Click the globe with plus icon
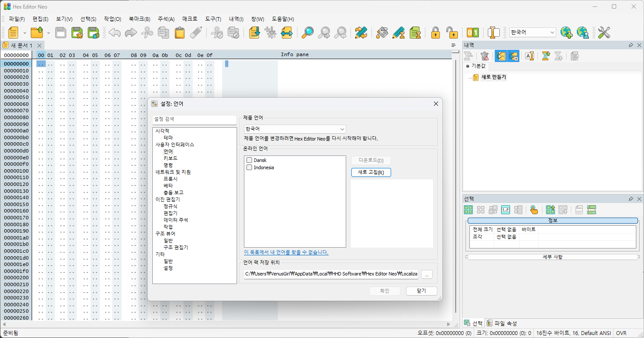 (x=566, y=33)
